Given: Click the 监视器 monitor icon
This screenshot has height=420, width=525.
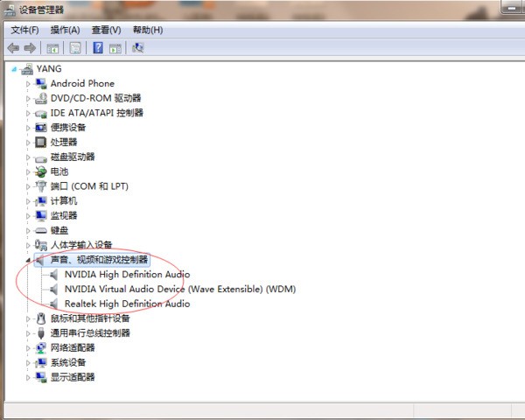Looking at the screenshot, I should [41, 216].
